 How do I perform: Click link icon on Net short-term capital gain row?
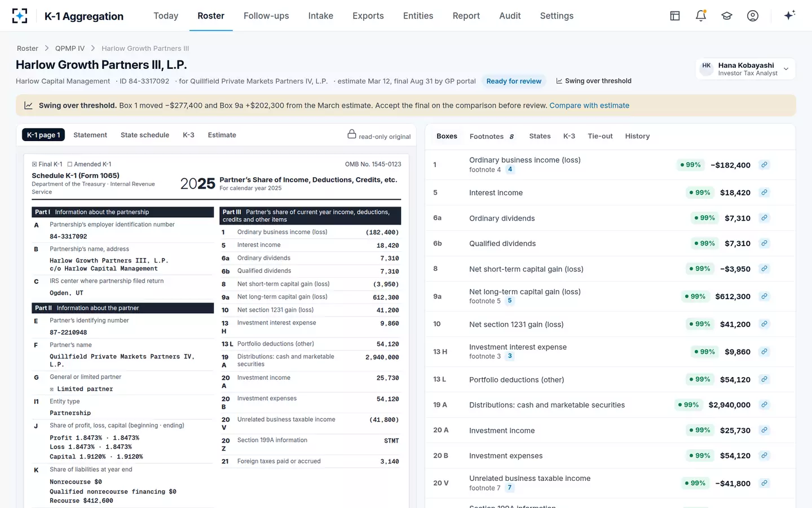[764, 269]
